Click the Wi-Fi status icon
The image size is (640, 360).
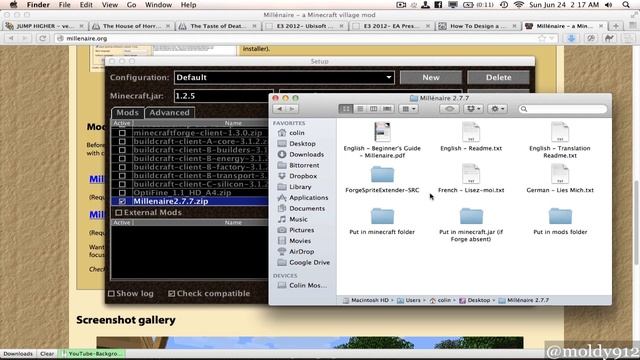click(x=519, y=5)
